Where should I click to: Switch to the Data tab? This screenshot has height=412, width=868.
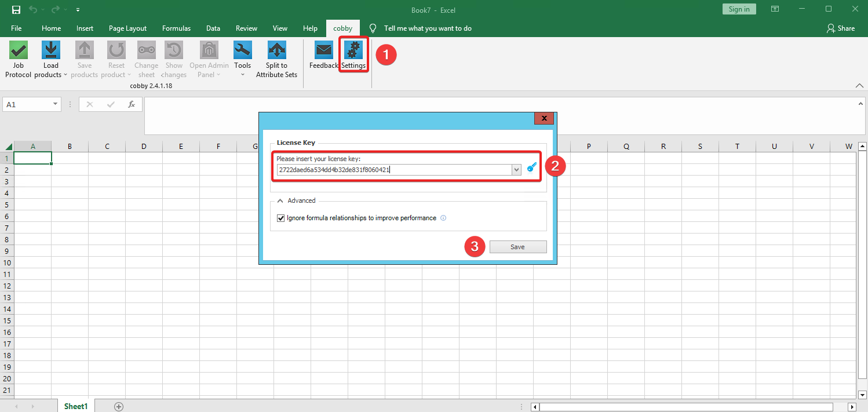pyautogui.click(x=213, y=28)
